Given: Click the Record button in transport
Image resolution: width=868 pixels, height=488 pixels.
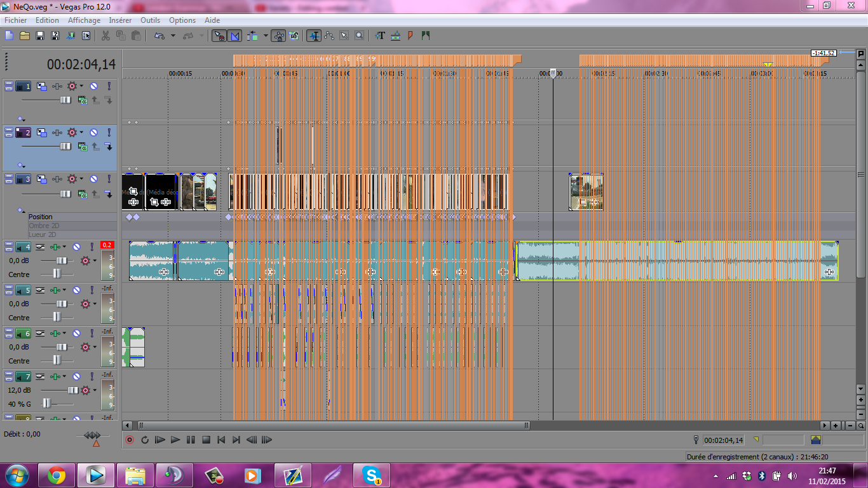Looking at the screenshot, I should click(x=130, y=440).
